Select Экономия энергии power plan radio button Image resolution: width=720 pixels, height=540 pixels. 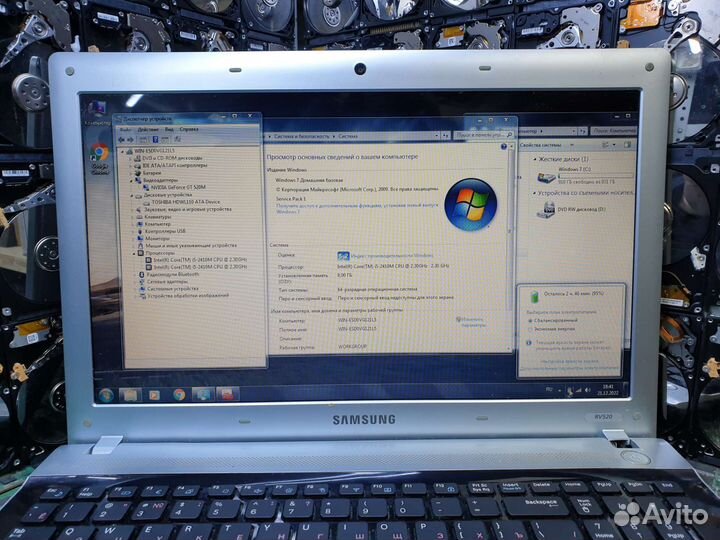click(x=530, y=330)
